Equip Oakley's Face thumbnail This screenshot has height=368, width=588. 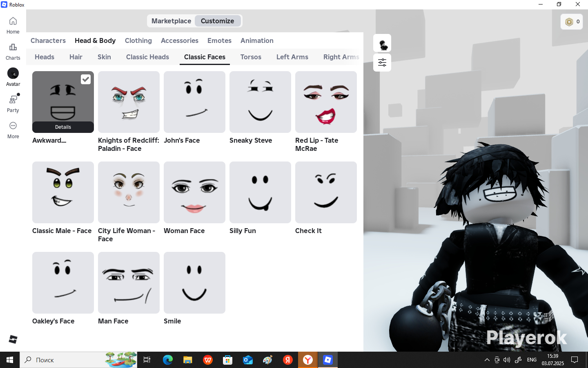coord(63,283)
